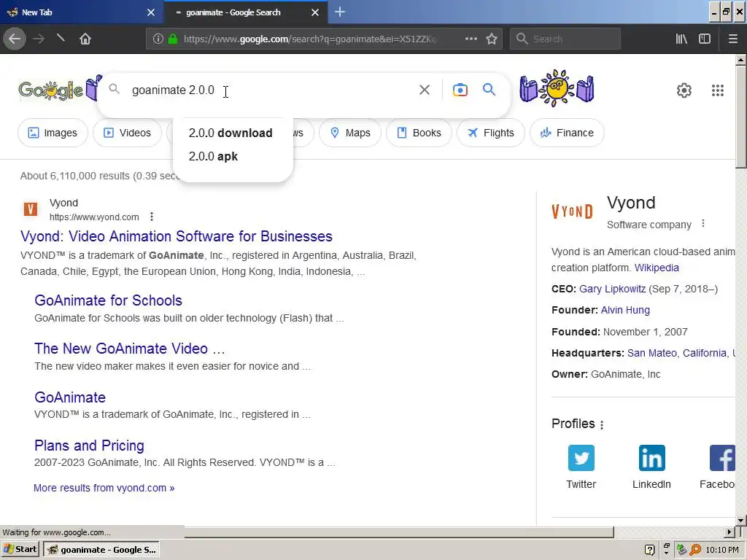Filter results by Videos
The image size is (747, 560).
point(127,133)
